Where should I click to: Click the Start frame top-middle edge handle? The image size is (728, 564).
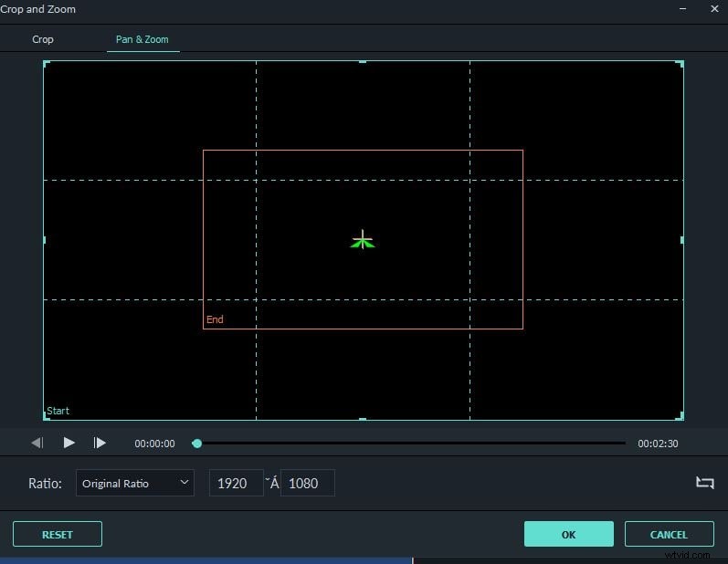click(363, 61)
